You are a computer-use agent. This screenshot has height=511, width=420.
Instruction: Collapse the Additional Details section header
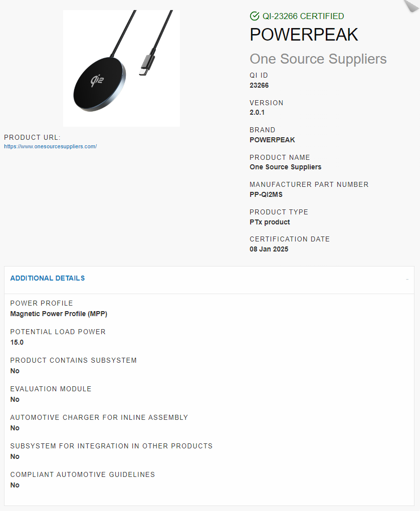pos(48,278)
